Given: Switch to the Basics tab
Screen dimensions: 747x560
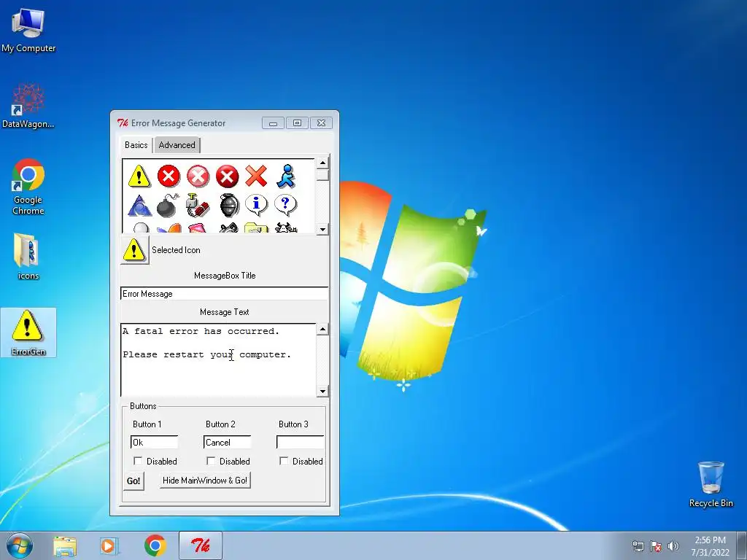Looking at the screenshot, I should click(136, 145).
